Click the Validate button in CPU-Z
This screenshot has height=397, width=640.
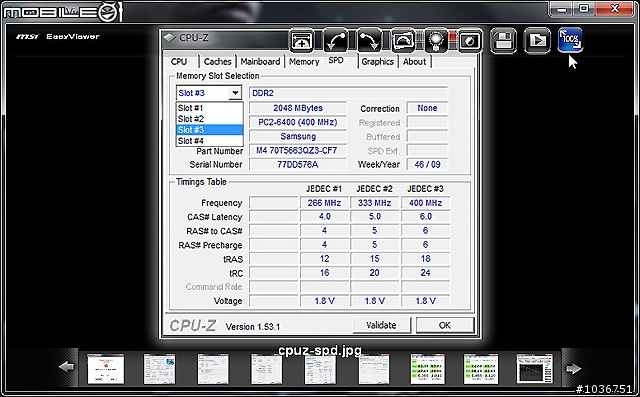[381, 325]
